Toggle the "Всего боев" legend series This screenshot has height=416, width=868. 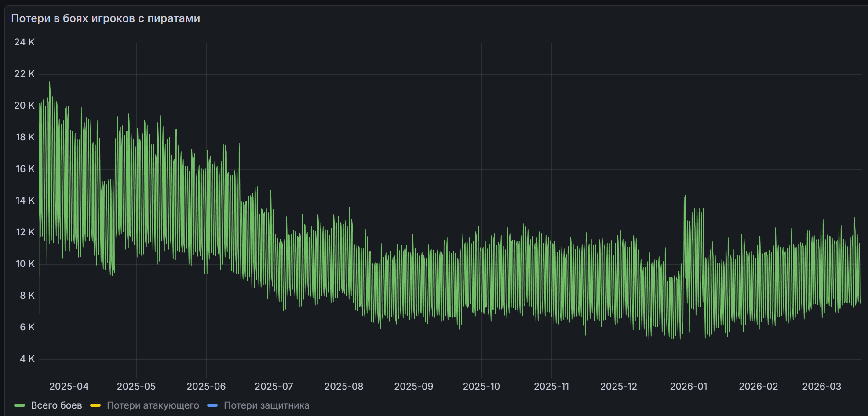56,405
